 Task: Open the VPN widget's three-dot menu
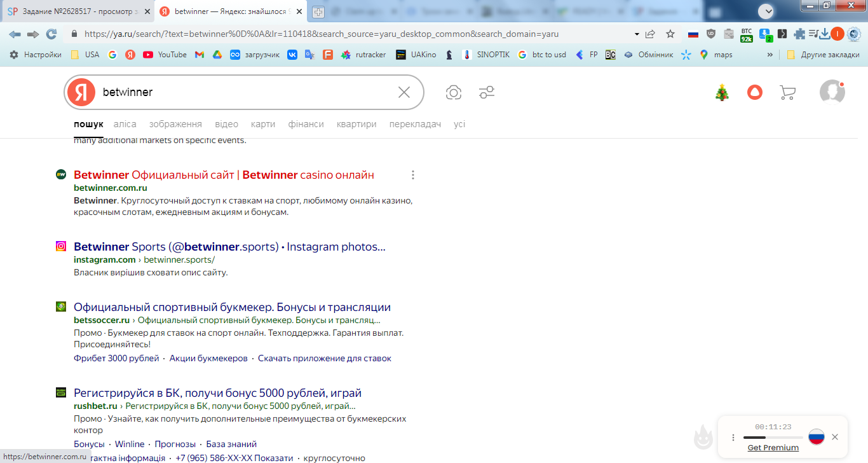point(733,438)
